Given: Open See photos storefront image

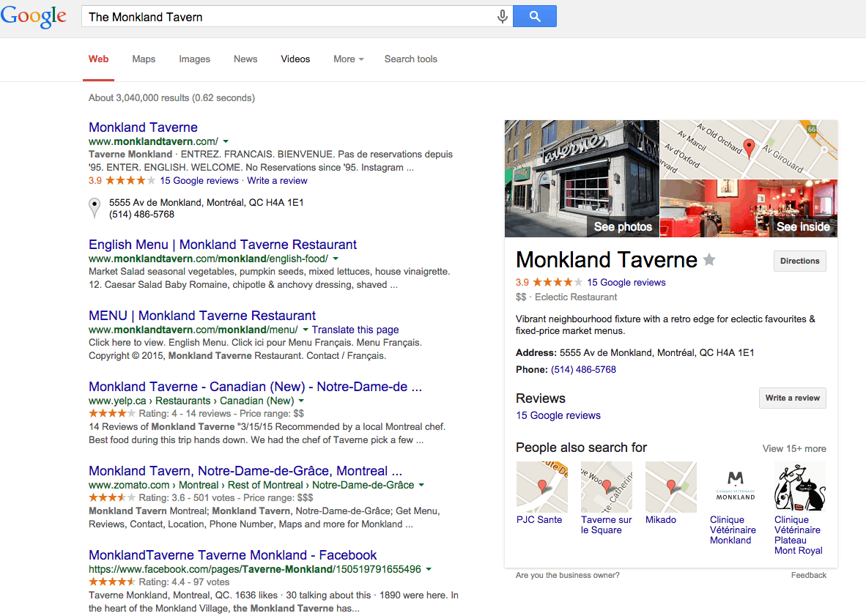Looking at the screenshot, I should pos(582,179).
